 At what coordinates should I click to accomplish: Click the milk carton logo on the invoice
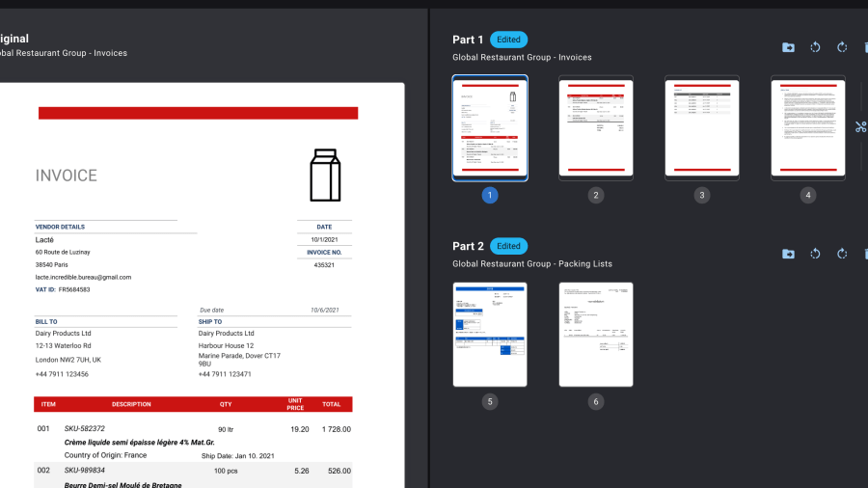point(325,175)
